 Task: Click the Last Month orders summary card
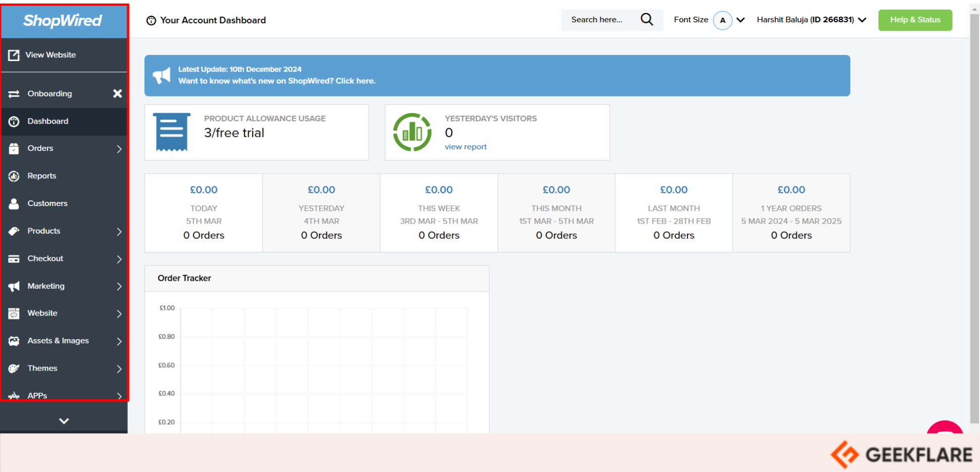pyautogui.click(x=674, y=213)
